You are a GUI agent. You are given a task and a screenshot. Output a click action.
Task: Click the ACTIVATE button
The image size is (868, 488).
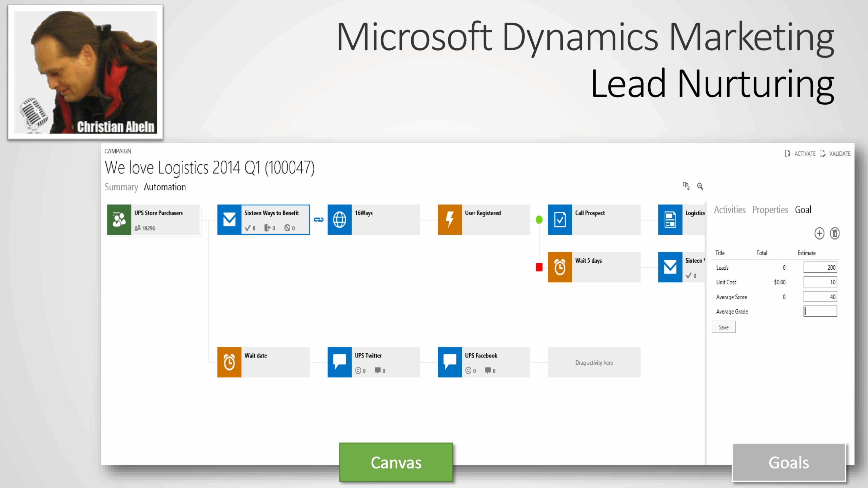point(800,154)
